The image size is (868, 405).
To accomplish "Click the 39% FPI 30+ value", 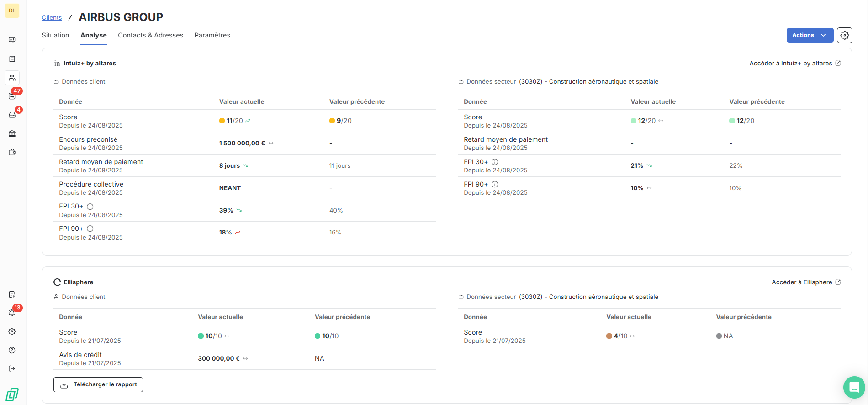I will point(226,210).
